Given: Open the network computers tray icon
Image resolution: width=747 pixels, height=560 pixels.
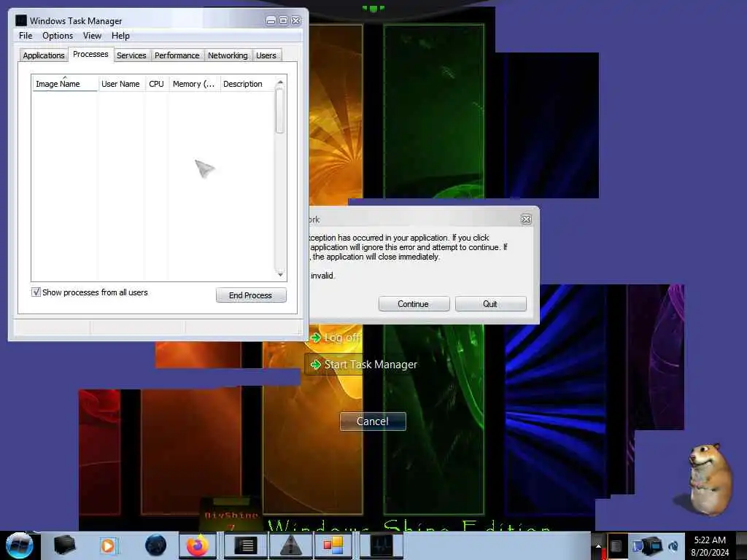Looking at the screenshot, I should click(x=648, y=546).
